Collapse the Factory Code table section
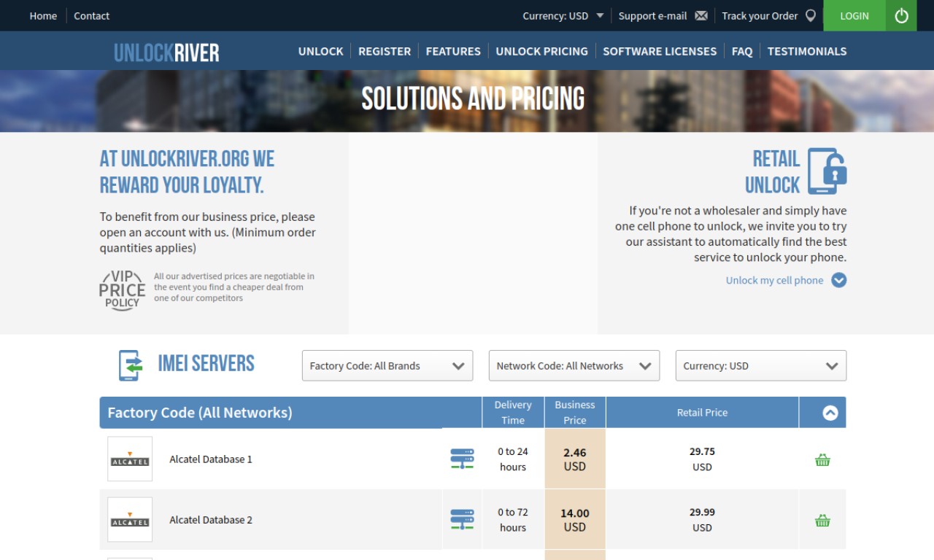934x560 pixels. (830, 413)
